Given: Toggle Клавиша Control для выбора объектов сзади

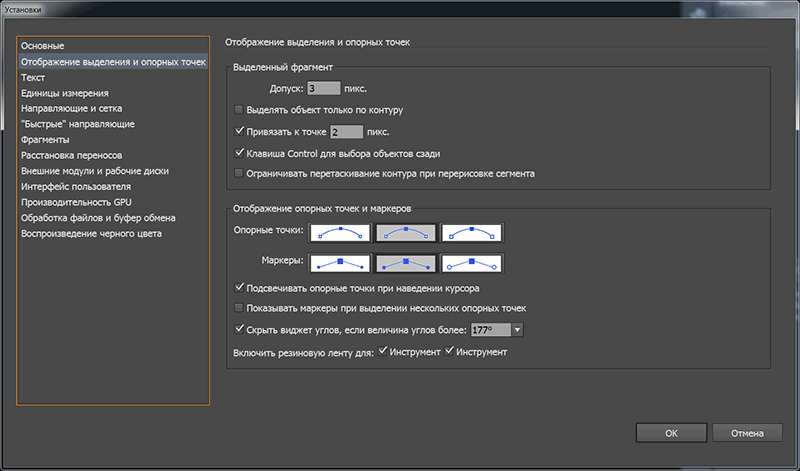Looking at the screenshot, I should [238, 153].
